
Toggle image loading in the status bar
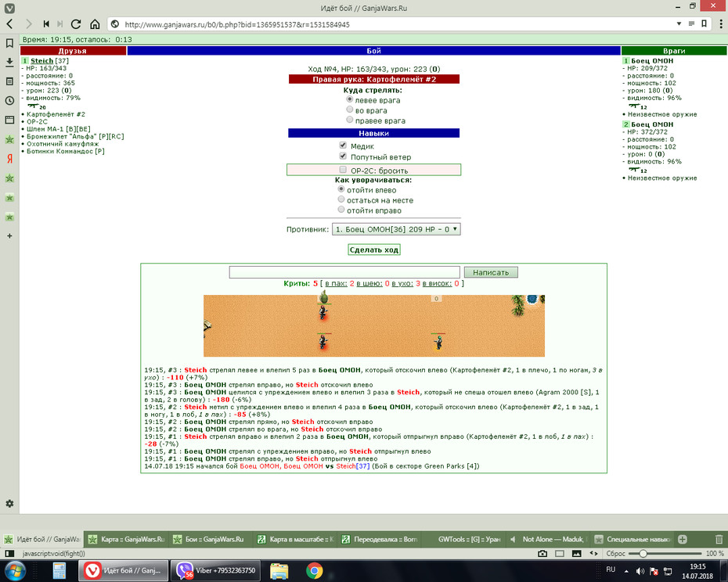tap(577, 553)
